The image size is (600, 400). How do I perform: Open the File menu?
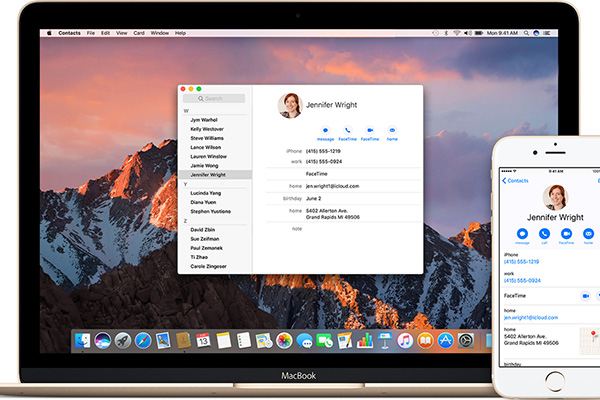[x=91, y=33]
